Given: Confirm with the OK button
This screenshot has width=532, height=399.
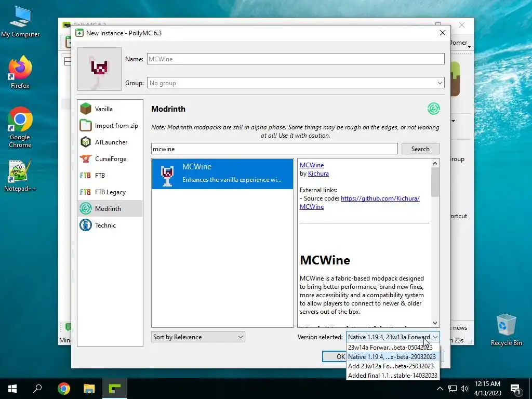Looking at the screenshot, I should pos(335,356).
